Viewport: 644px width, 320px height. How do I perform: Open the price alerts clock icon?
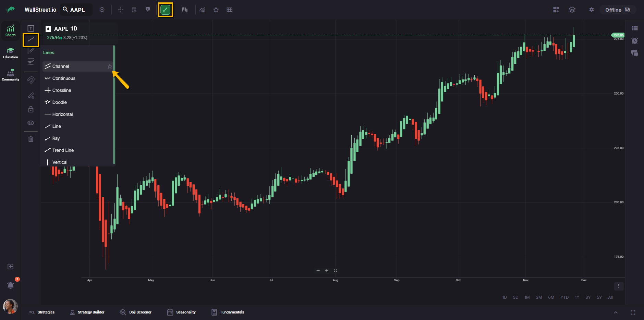(x=634, y=41)
